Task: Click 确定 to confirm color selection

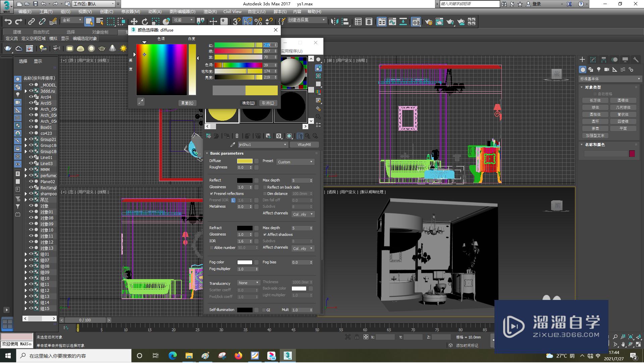Action: coord(247,103)
